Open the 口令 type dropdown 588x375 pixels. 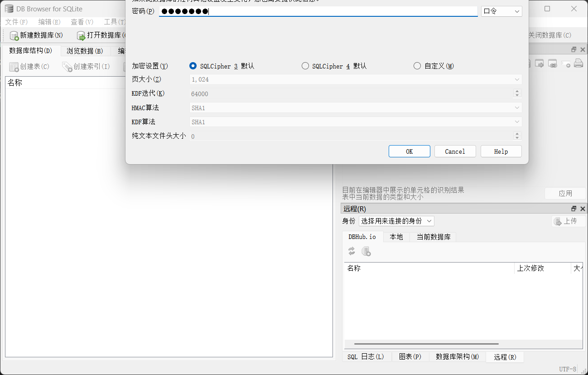point(501,11)
